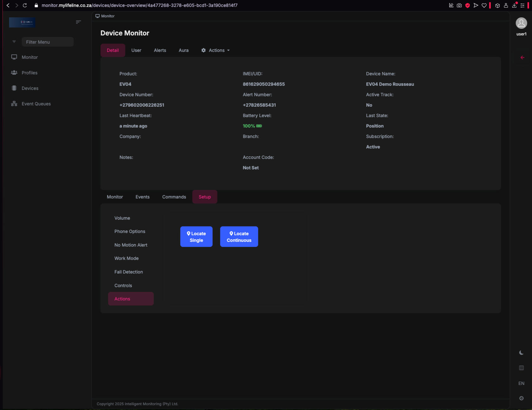Open Event Queues in the sidebar

coord(36,104)
